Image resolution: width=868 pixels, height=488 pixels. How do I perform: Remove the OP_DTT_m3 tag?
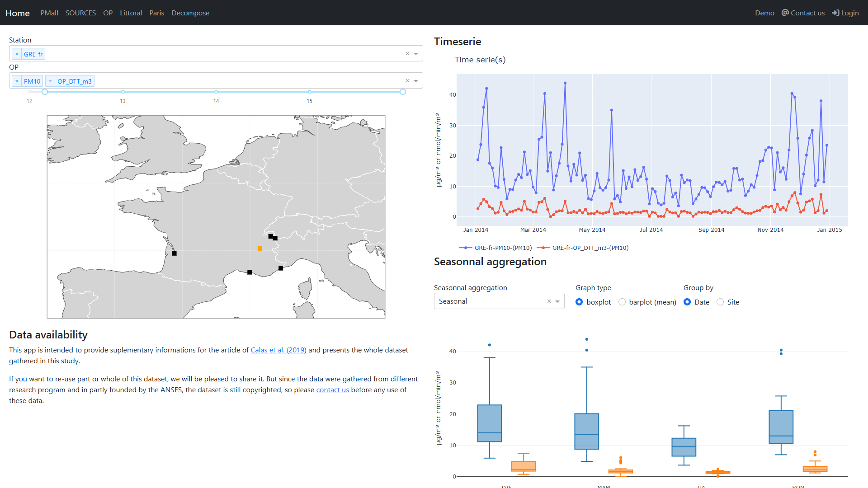(x=50, y=81)
